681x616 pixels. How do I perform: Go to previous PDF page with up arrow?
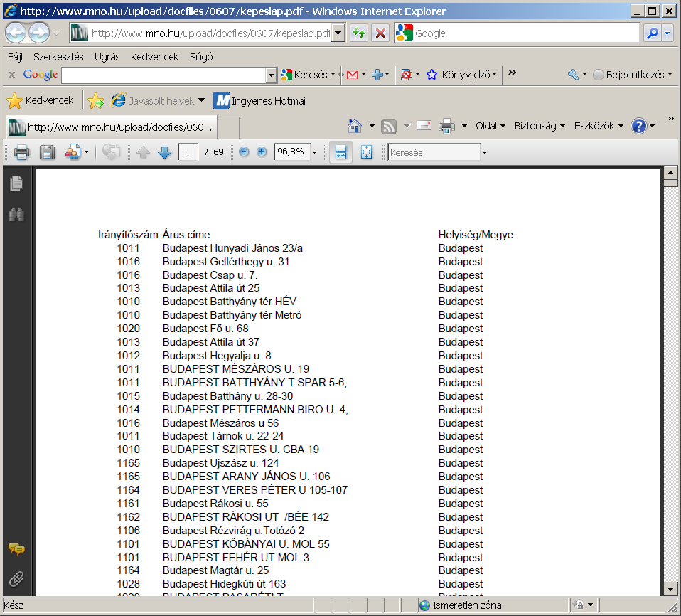pyautogui.click(x=144, y=152)
